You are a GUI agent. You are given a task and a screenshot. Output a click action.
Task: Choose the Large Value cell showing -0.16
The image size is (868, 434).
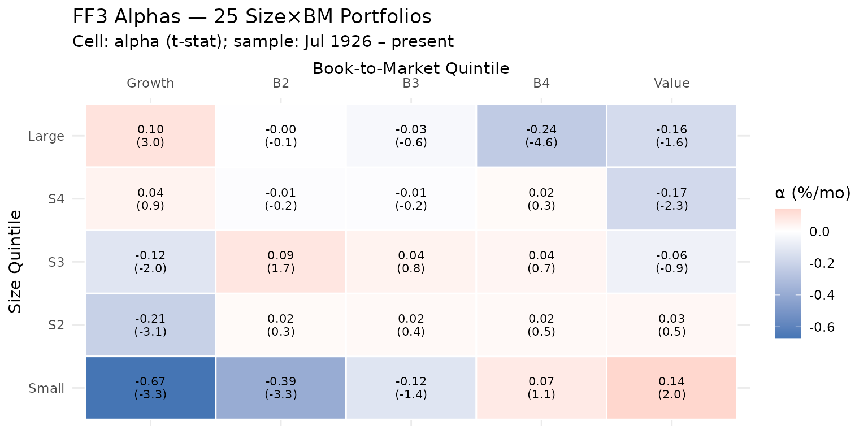click(x=672, y=136)
